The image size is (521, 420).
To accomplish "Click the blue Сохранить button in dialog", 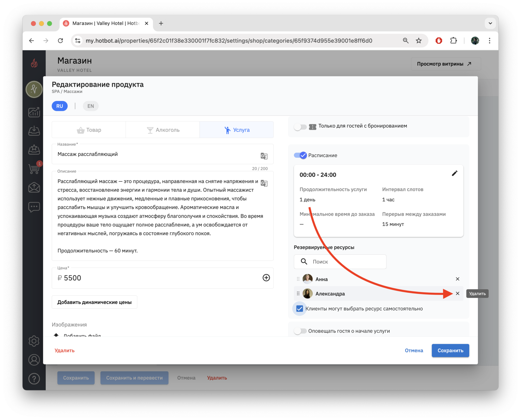I will (450, 351).
